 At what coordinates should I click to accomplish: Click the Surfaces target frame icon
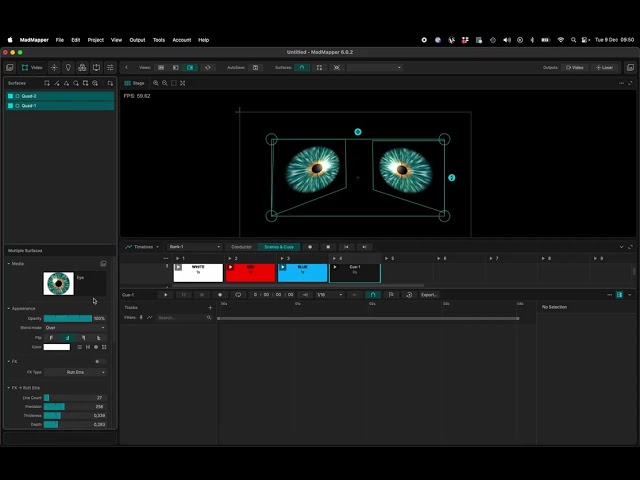(x=337, y=67)
